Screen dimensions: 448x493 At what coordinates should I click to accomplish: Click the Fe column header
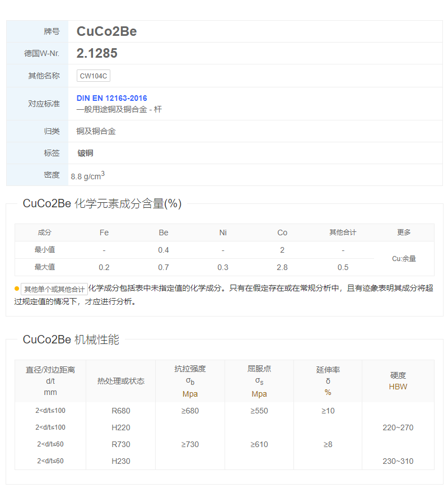pyautogui.click(x=104, y=232)
